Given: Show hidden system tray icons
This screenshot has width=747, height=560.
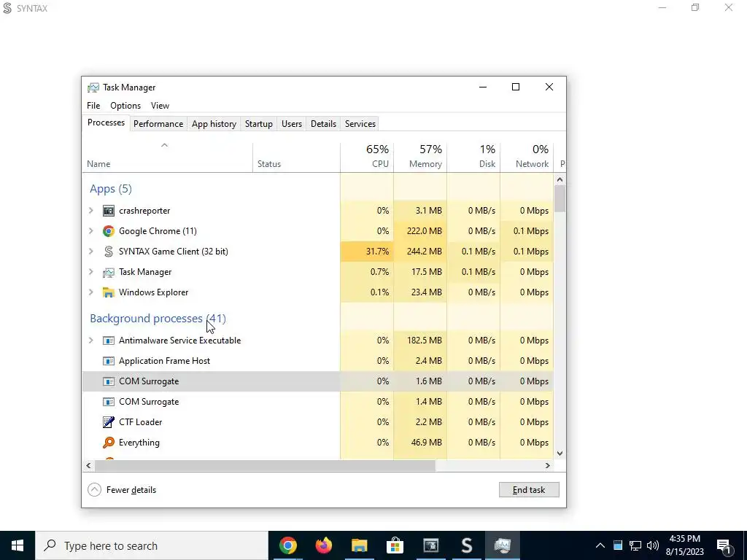Looking at the screenshot, I should (x=600, y=545).
